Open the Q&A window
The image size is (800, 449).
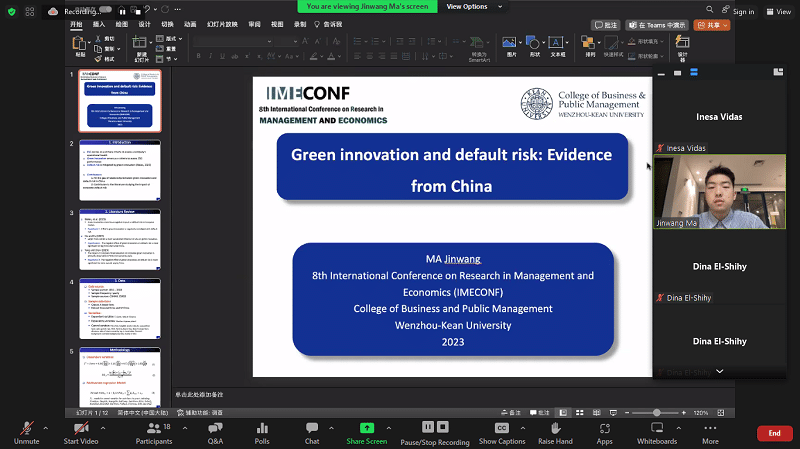[215, 429]
